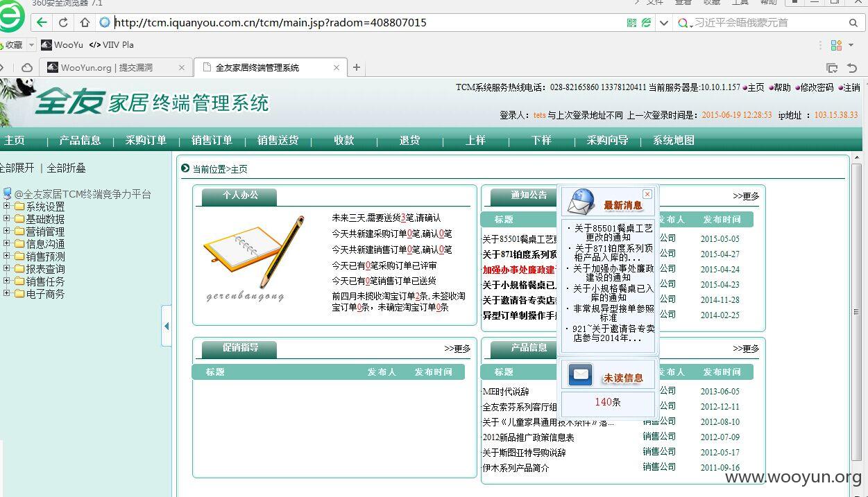The width and height of the screenshot is (868, 497).
Task: Collapse the left sidebar with arrow handle
Action: pos(167,326)
